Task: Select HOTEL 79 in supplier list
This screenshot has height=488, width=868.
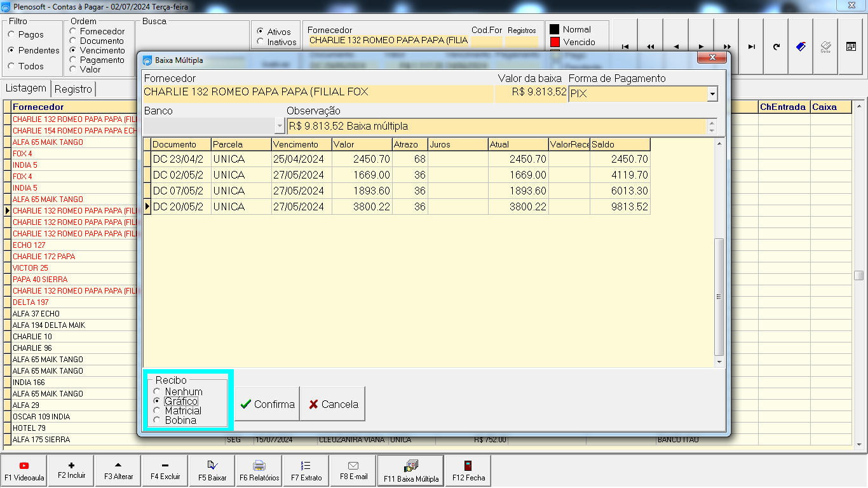Action: click(x=73, y=428)
